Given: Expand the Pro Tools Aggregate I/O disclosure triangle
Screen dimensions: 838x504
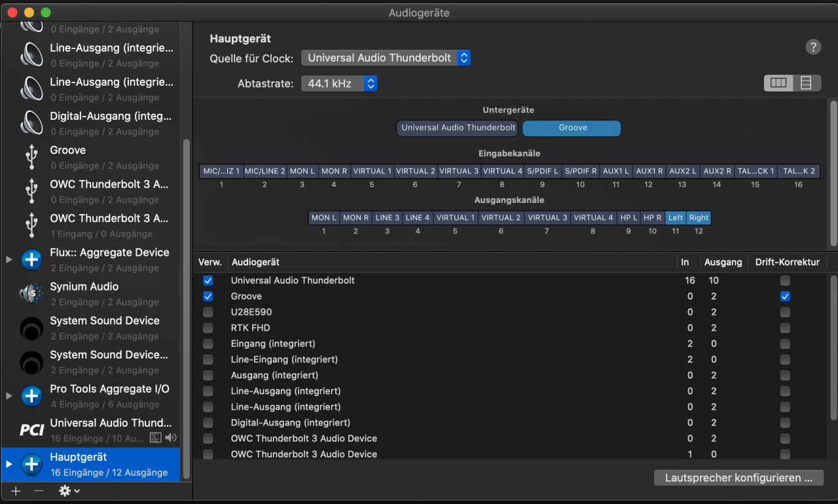Looking at the screenshot, I should (x=9, y=396).
